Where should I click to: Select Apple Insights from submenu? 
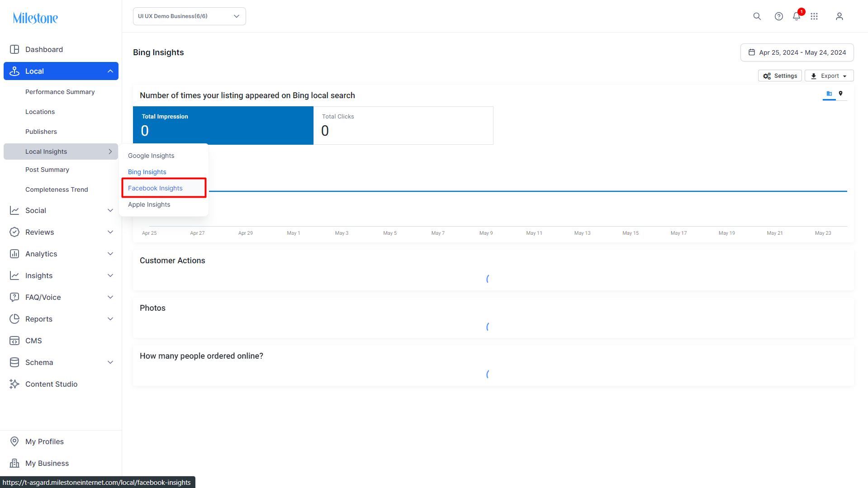(149, 204)
